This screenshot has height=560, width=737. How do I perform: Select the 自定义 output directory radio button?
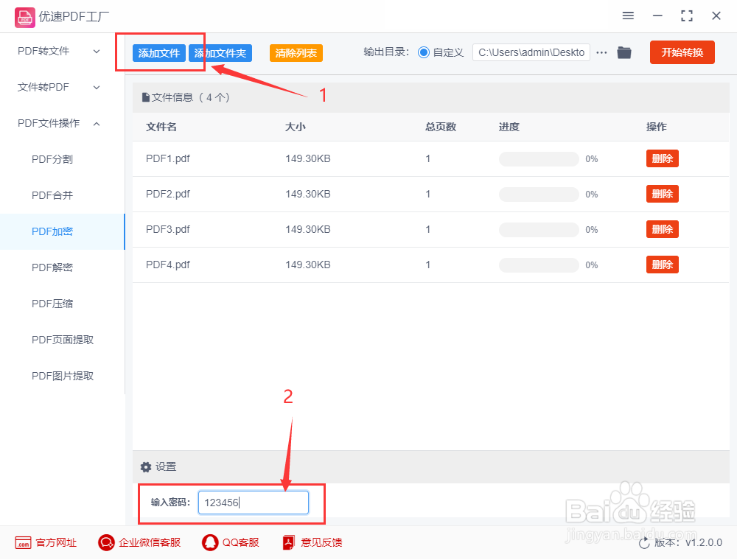coord(422,52)
